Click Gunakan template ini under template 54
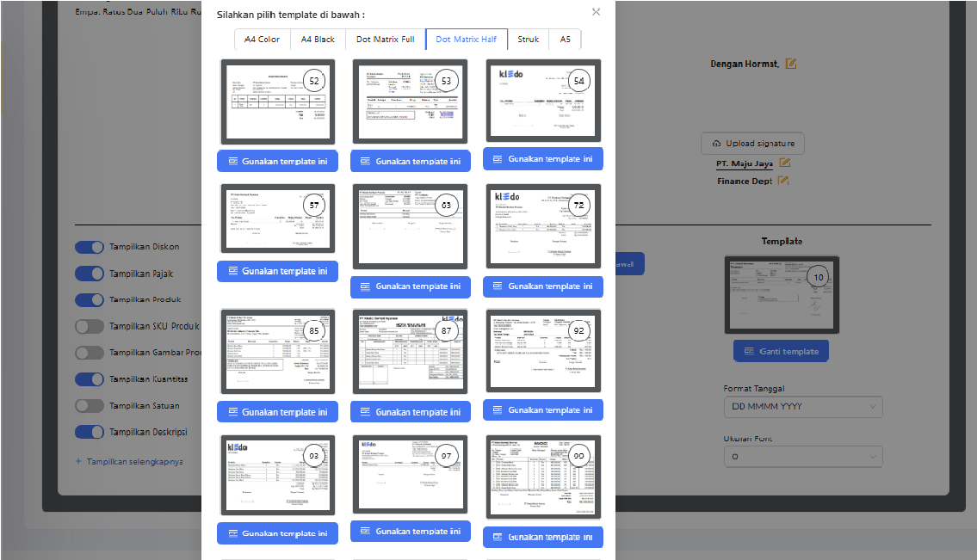 coord(542,158)
